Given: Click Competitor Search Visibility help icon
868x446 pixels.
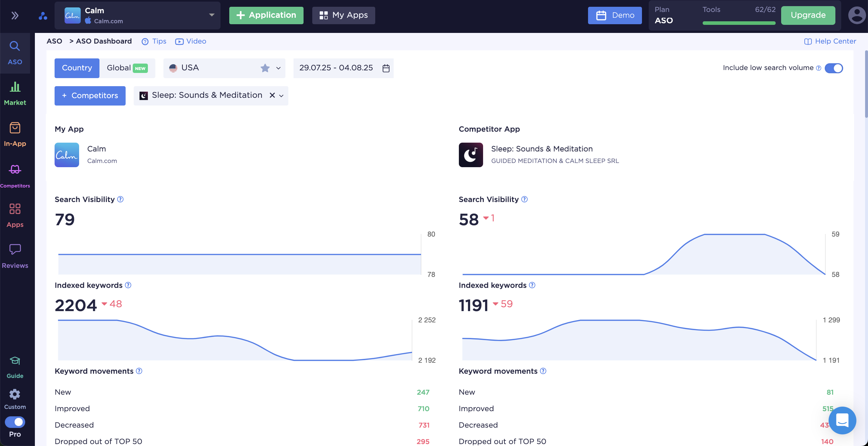Looking at the screenshot, I should (x=524, y=199).
